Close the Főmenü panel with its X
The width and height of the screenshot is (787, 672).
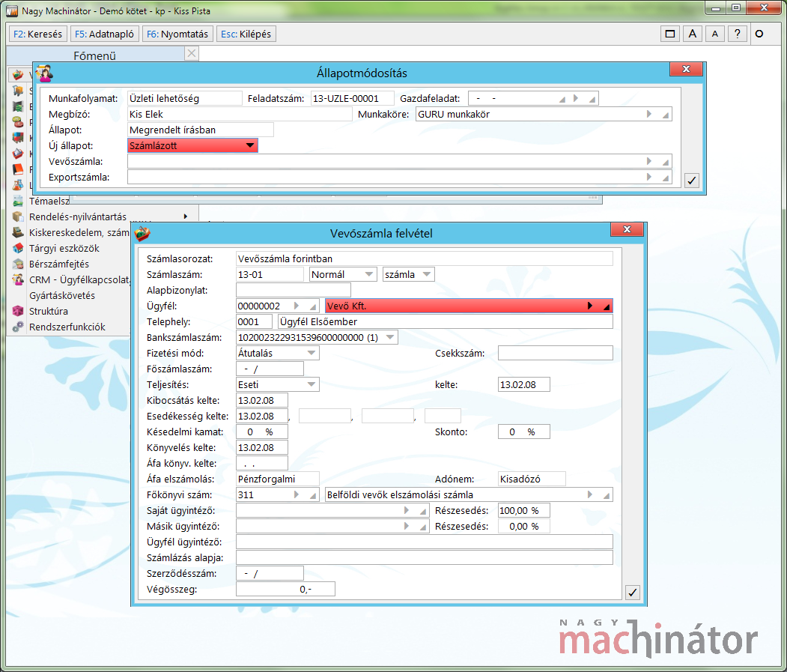(x=191, y=53)
